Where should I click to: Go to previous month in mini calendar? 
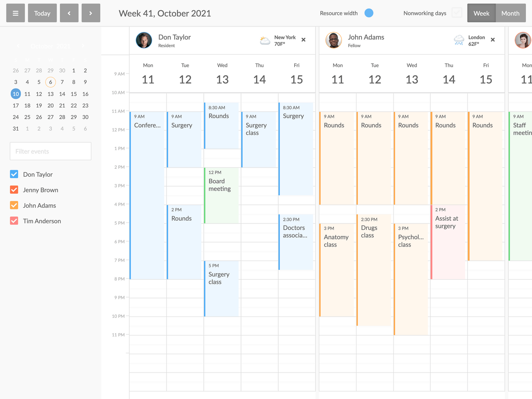tap(18, 46)
